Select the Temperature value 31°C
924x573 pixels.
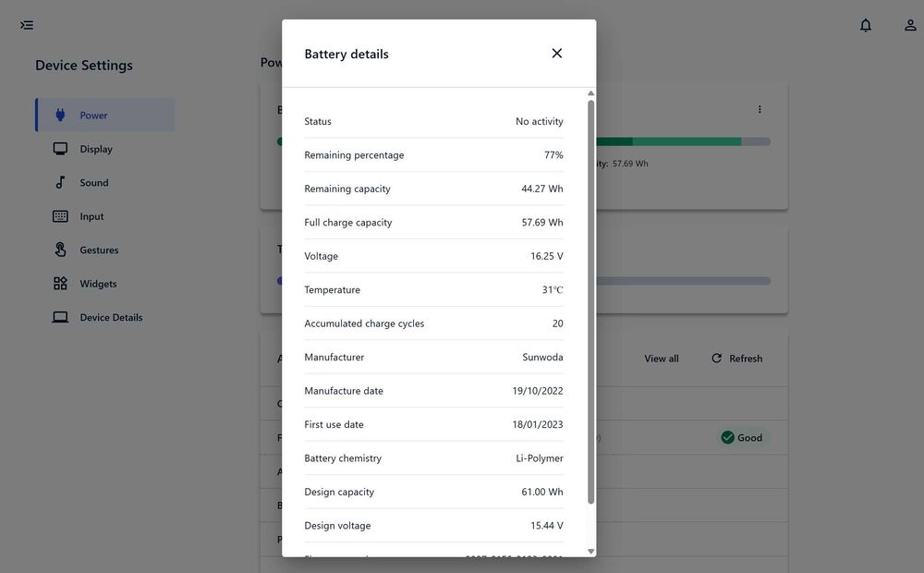[553, 289]
